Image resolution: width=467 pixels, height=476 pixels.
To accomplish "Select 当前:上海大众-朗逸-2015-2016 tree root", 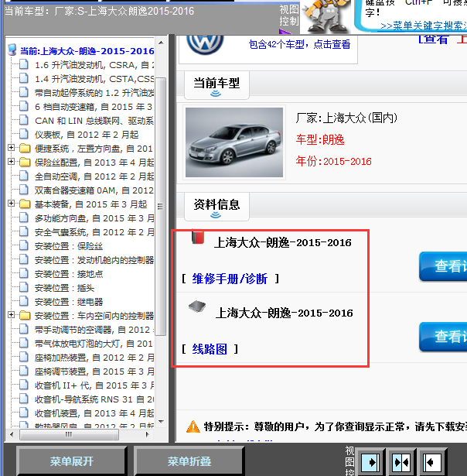I will tap(87, 51).
